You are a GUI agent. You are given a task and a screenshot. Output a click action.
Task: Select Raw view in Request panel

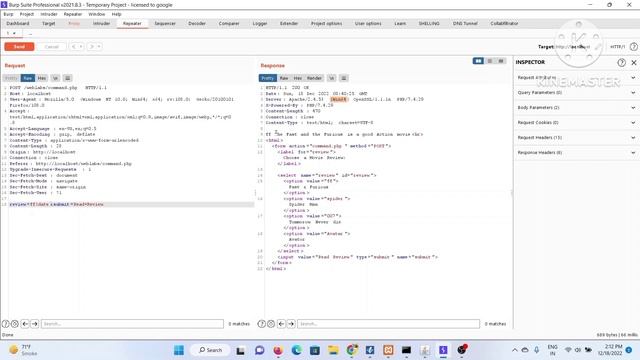pyautogui.click(x=27, y=78)
